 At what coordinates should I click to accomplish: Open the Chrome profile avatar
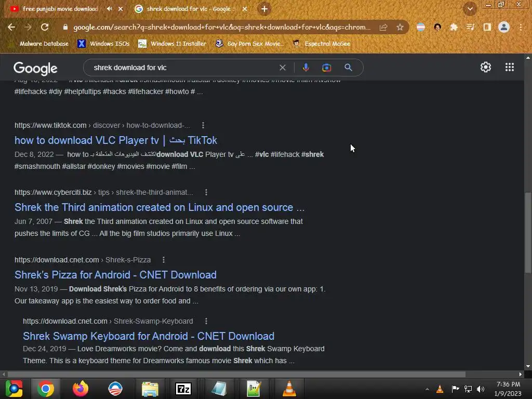(x=504, y=27)
